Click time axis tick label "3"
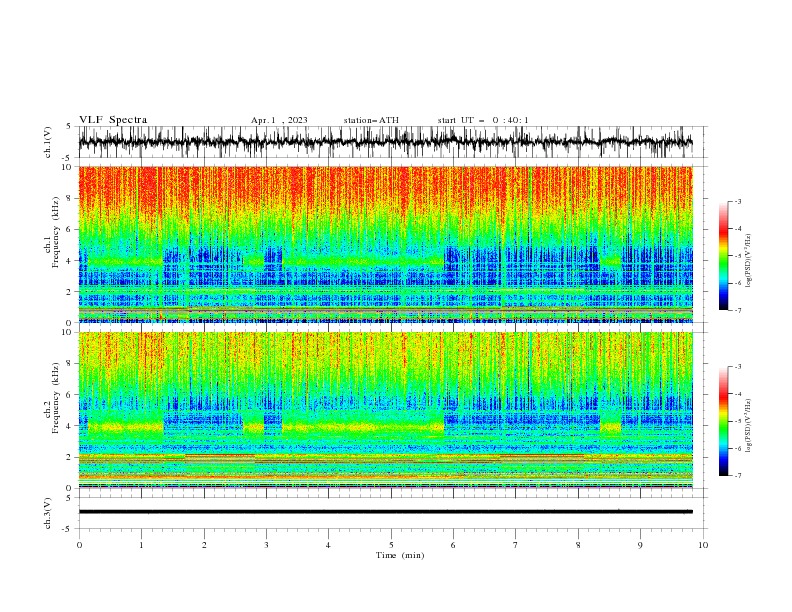Screen dimensions: 792x612 266,545
